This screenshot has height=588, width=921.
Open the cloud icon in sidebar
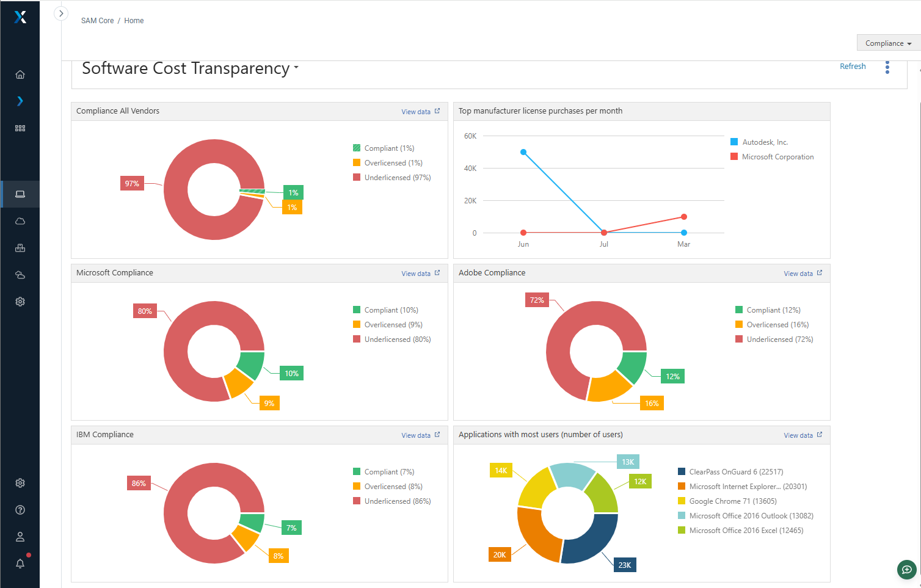coord(20,221)
